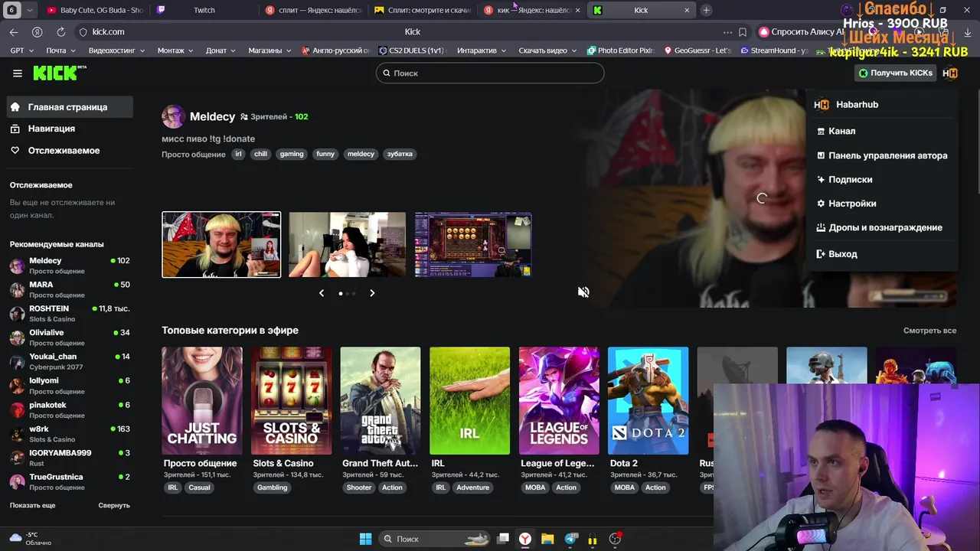The width and height of the screenshot is (980, 551).
Task: Open the weather widget on taskbar
Action: [31, 539]
